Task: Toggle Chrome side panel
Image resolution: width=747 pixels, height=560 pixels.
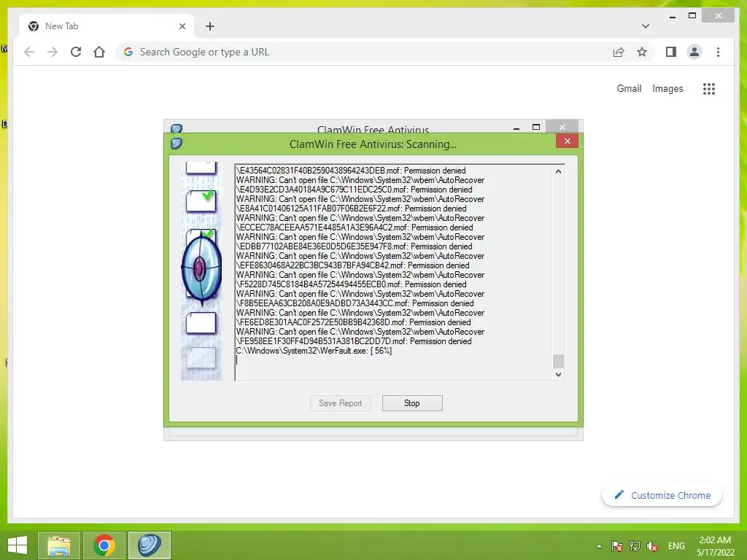Action: coord(671,52)
